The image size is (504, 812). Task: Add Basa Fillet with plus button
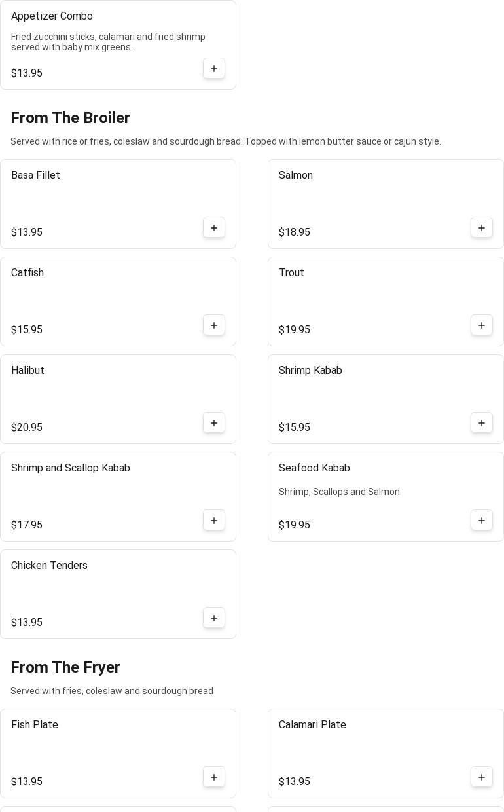[214, 228]
